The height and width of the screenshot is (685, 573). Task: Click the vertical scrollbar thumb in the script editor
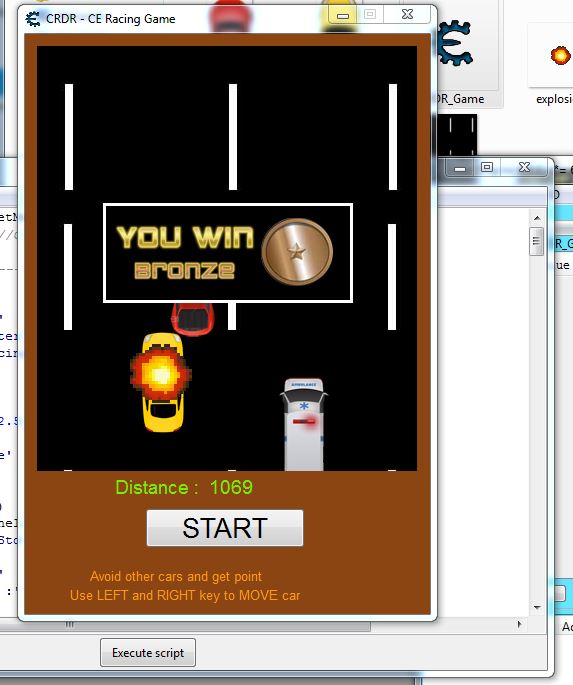click(537, 241)
